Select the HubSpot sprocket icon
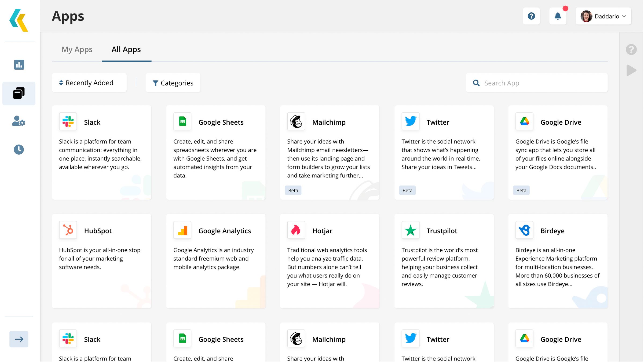This screenshot has height=364, width=644. (x=68, y=230)
